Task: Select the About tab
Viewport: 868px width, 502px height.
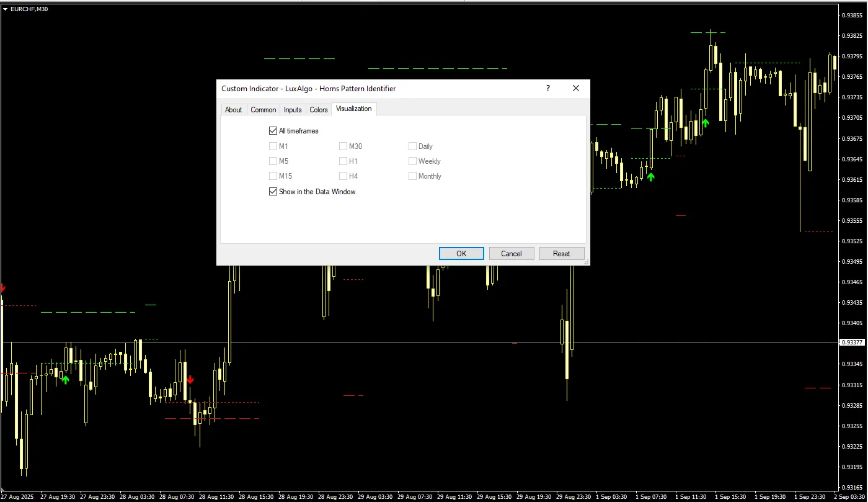Action: click(233, 109)
